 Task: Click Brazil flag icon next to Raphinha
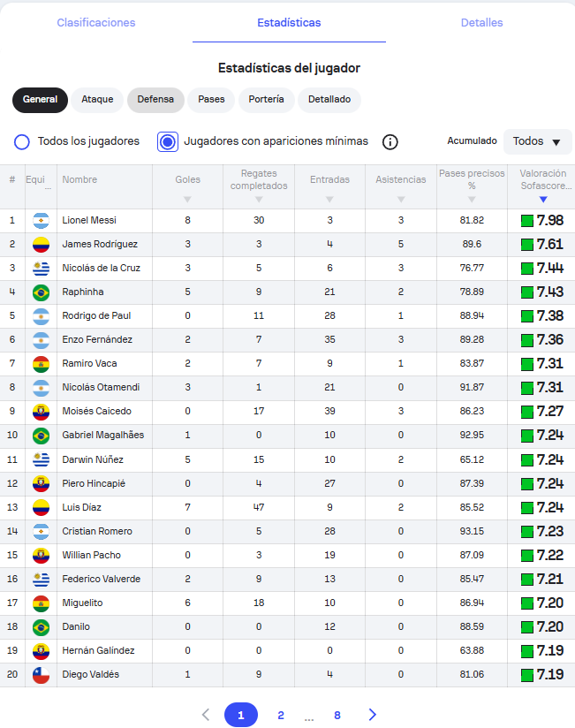pyautogui.click(x=41, y=292)
